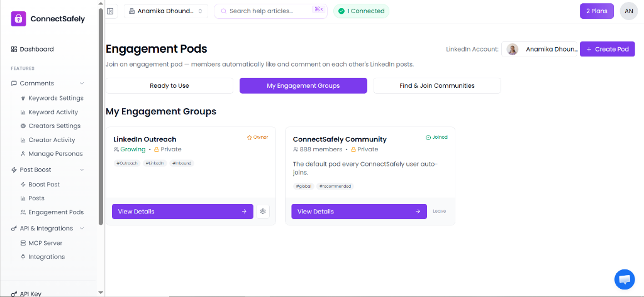Open MCP Server page
Screen dimensions: 644x297
click(42, 243)
